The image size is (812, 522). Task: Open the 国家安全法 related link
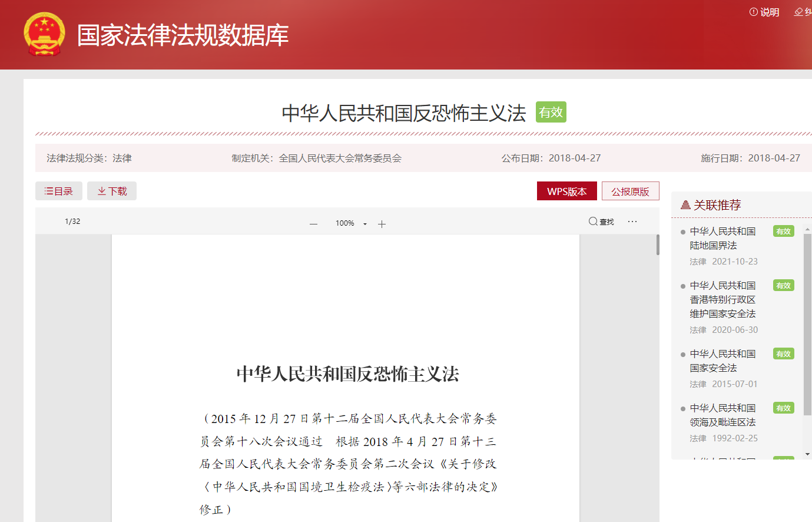coord(722,361)
